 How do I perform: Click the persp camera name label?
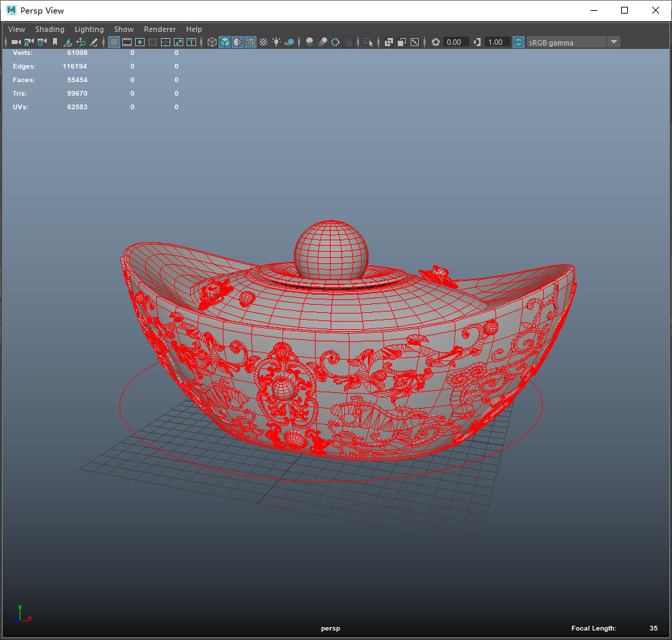click(x=331, y=628)
